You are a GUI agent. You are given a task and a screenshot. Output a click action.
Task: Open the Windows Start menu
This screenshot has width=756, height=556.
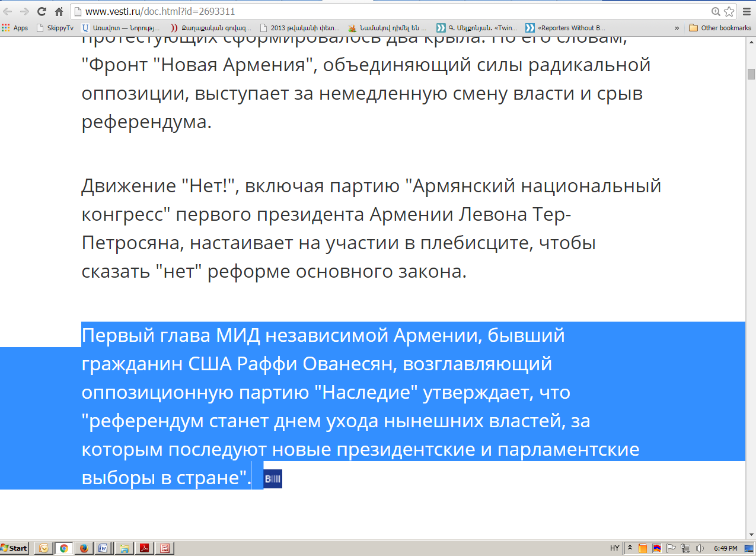click(15, 548)
